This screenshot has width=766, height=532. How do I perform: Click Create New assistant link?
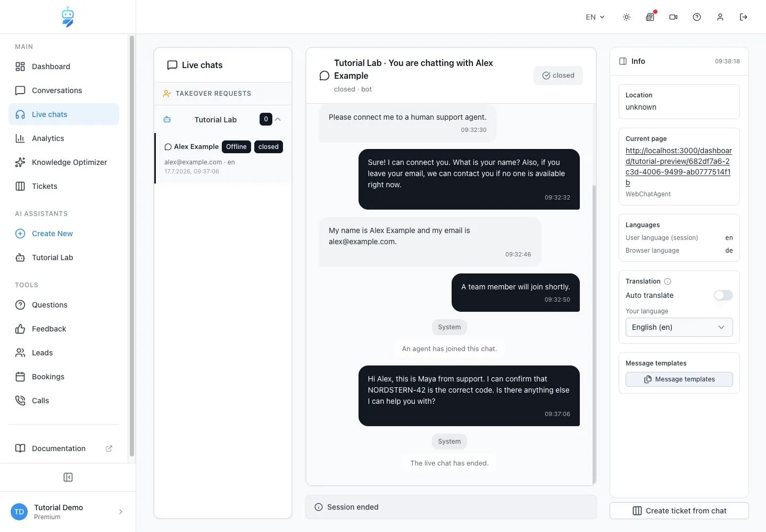pyautogui.click(x=64, y=234)
